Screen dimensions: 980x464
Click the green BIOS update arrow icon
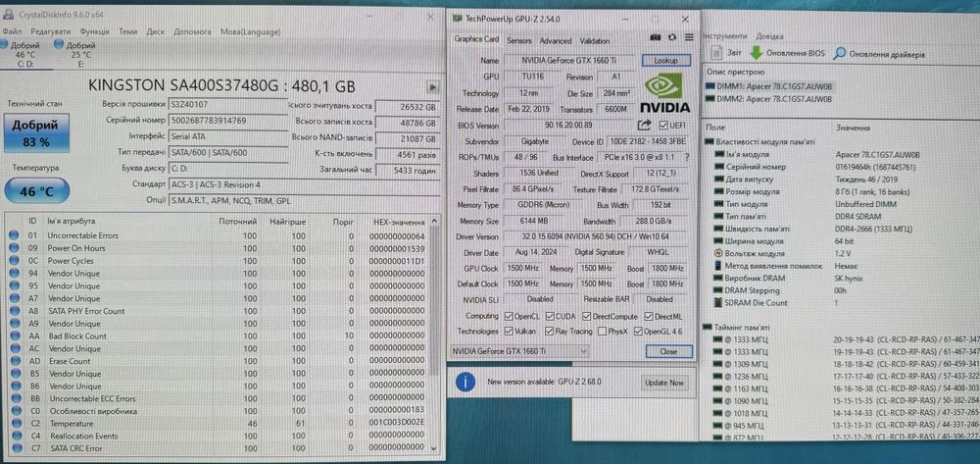[x=757, y=53]
